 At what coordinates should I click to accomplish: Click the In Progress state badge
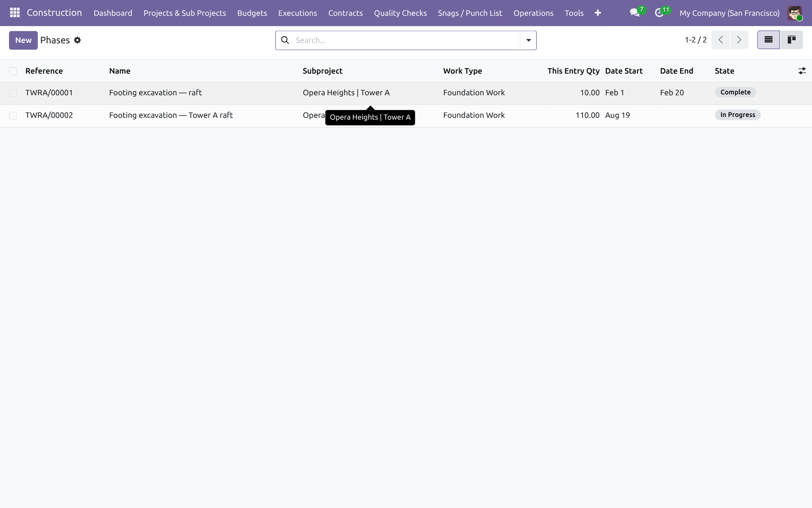coord(738,115)
